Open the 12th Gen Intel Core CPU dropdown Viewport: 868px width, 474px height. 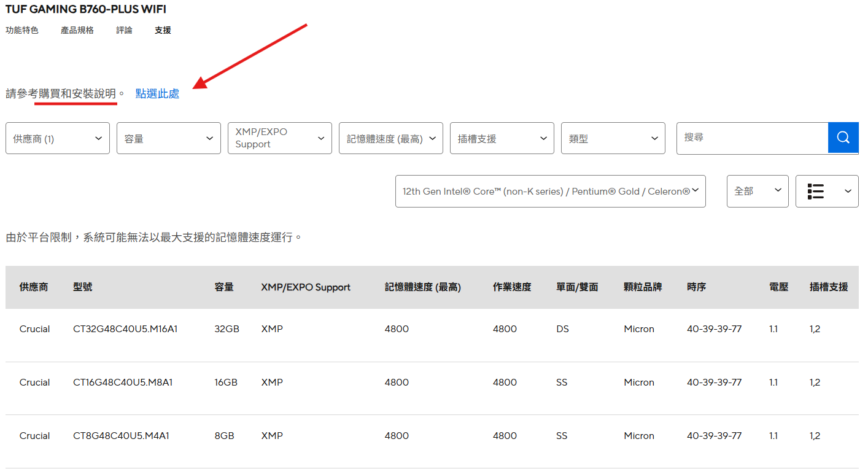point(551,191)
